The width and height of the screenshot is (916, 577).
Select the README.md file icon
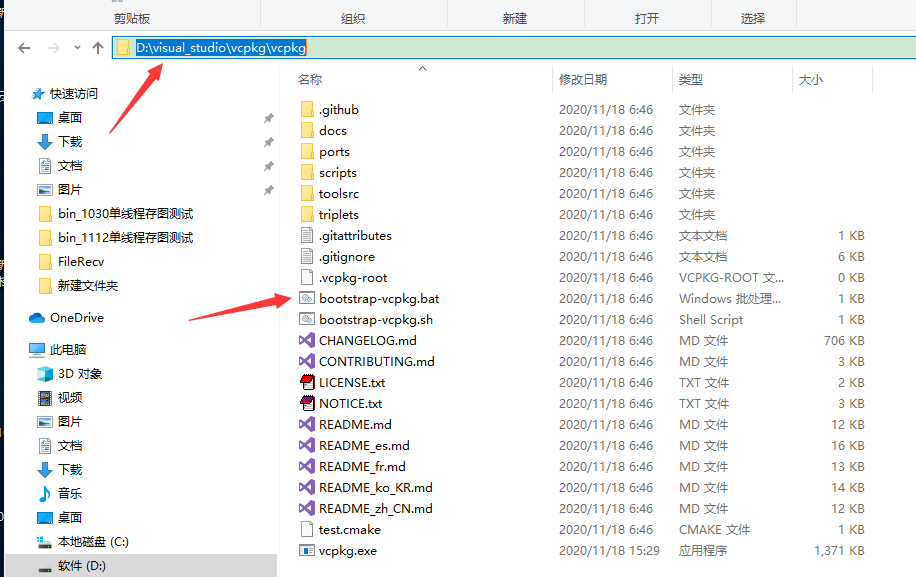[307, 425]
